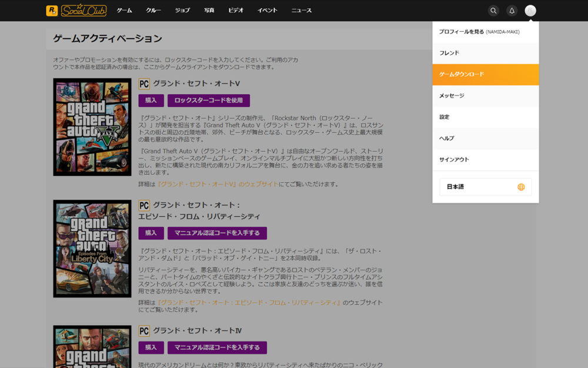Viewport: 588px width, 368px height.
Task: Click the profile avatar icon
Action: pyautogui.click(x=530, y=11)
